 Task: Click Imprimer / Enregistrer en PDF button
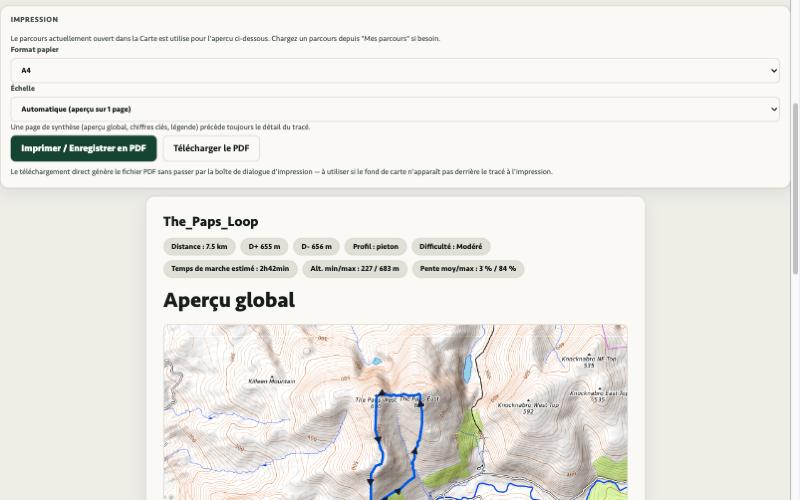pos(84,148)
